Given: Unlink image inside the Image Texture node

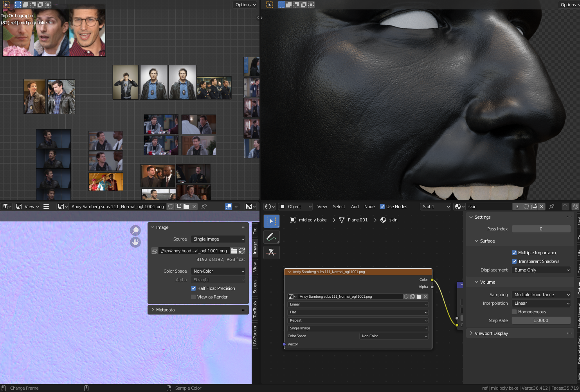Looking at the screenshot, I should click(425, 297).
